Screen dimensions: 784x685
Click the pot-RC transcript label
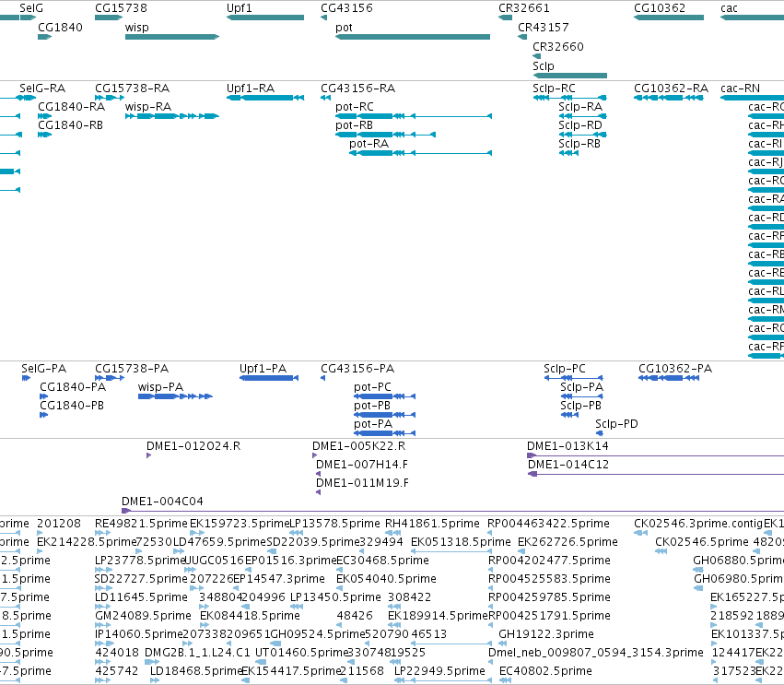click(x=355, y=107)
